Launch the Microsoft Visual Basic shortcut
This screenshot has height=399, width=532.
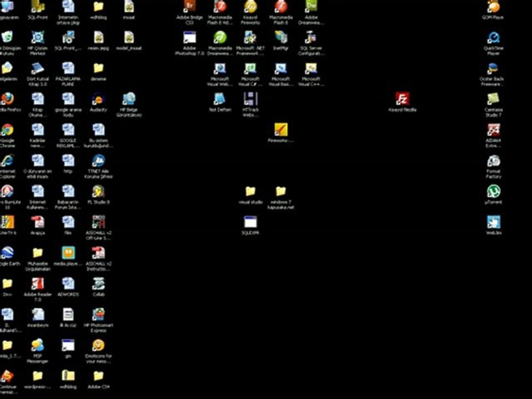pyautogui.click(x=280, y=68)
